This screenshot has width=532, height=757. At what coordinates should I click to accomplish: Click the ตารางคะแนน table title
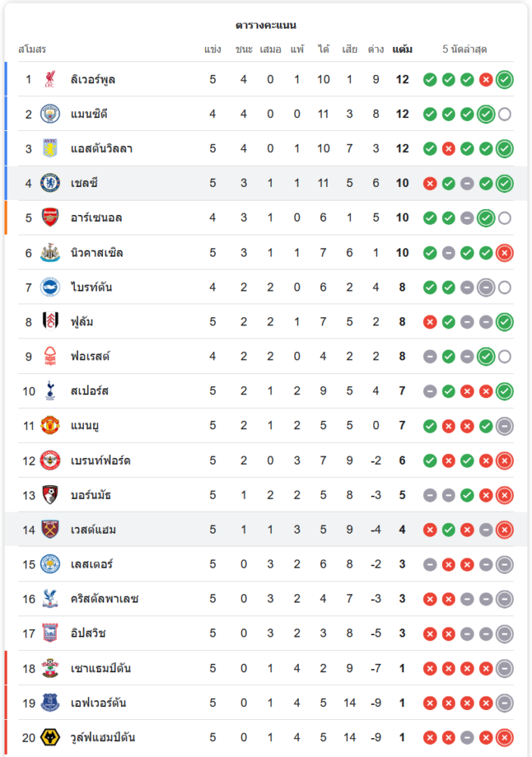coord(266,25)
